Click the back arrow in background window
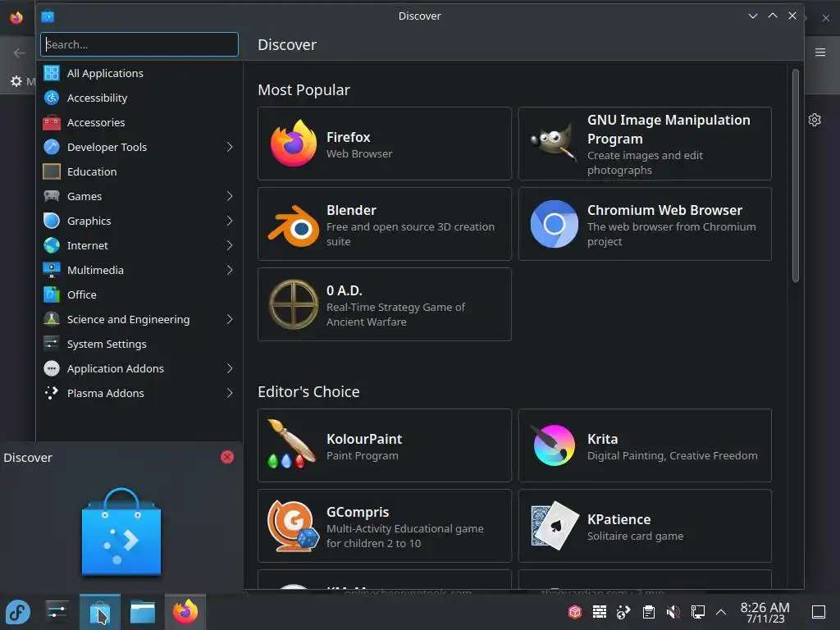 click(x=20, y=52)
